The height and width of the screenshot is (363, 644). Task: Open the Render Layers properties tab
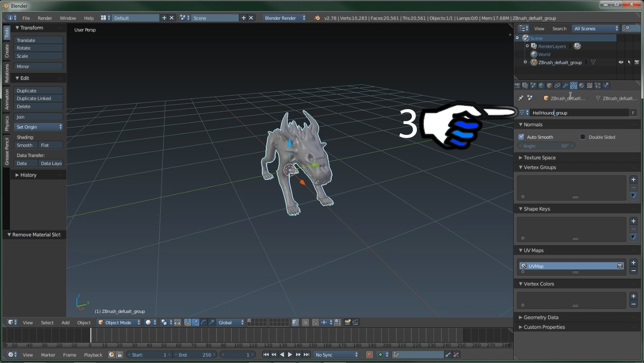(x=525, y=86)
